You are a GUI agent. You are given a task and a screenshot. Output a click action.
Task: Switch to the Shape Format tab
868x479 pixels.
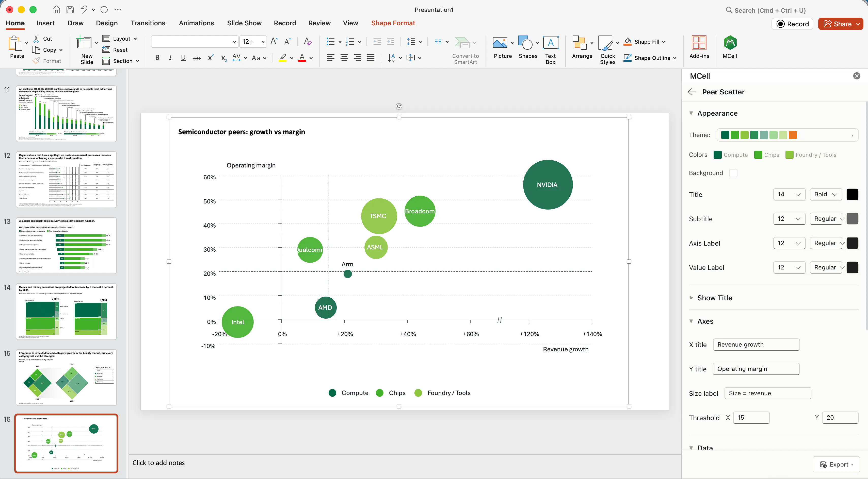click(393, 23)
